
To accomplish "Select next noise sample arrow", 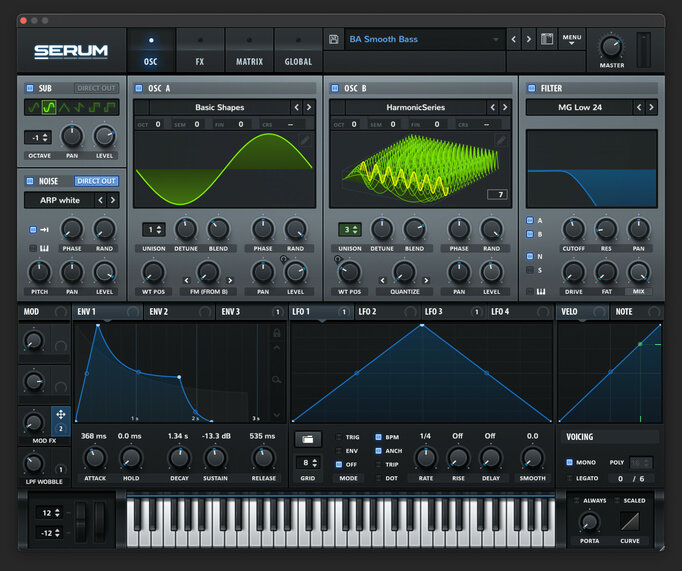I will (113, 200).
